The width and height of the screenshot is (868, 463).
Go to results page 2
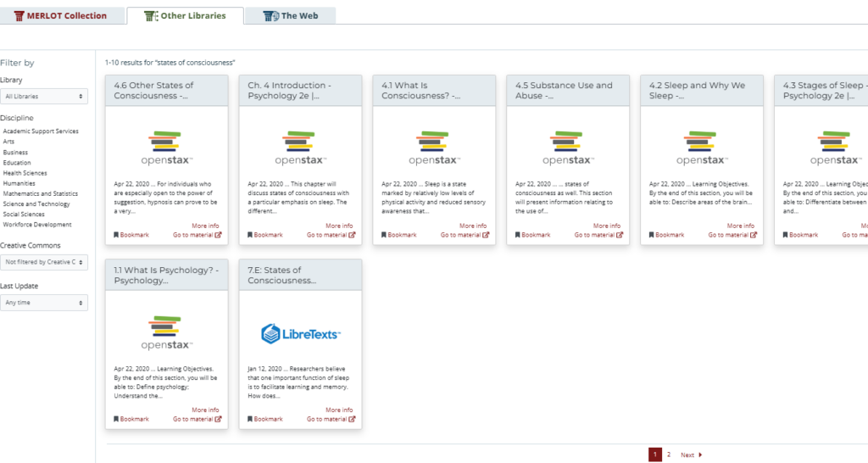669,455
